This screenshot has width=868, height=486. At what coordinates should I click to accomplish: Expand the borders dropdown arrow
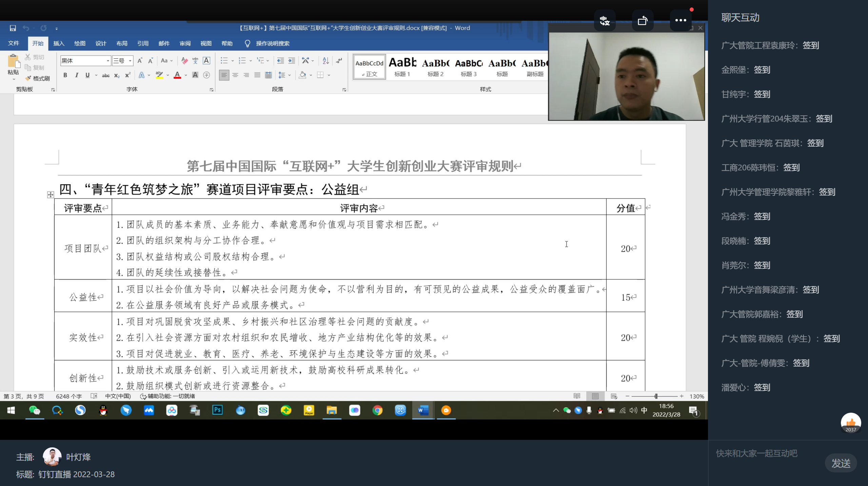[329, 75]
